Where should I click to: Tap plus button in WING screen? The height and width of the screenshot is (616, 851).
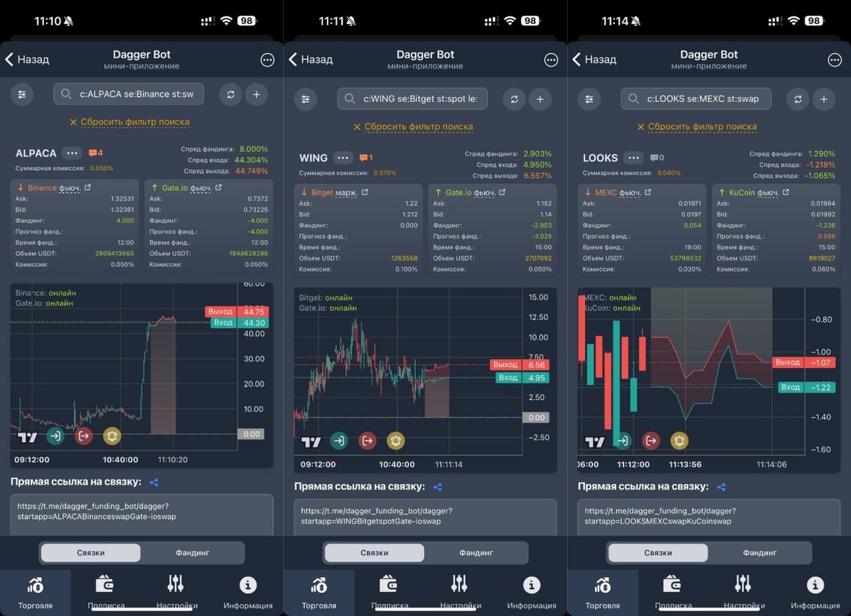pyautogui.click(x=540, y=99)
